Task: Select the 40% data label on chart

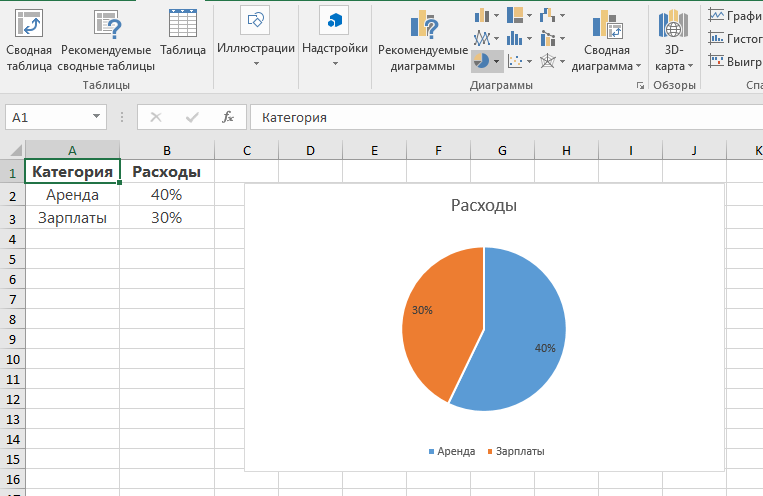Action: coord(545,348)
